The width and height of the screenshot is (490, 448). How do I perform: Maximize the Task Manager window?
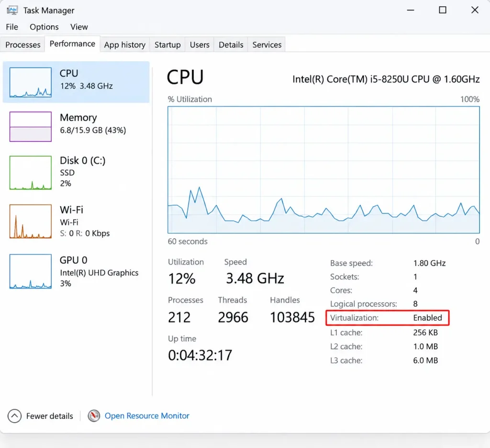click(443, 10)
